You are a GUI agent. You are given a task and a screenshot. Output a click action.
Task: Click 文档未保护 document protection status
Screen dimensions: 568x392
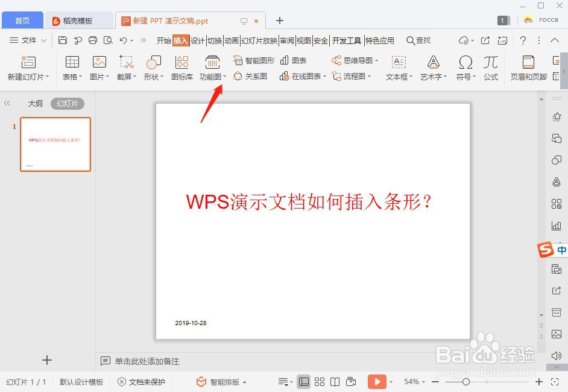coord(142,382)
